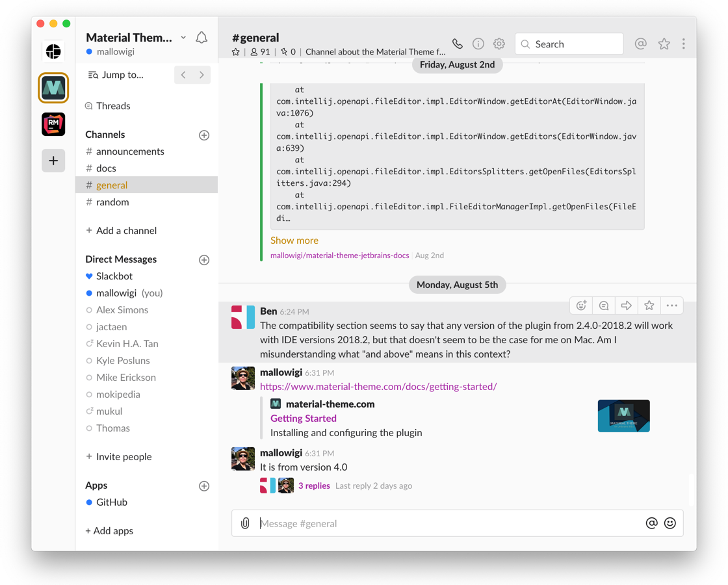Open mallowigi/material-theme-jetbrains-docs link
Image resolution: width=728 pixels, height=585 pixels.
click(x=340, y=255)
